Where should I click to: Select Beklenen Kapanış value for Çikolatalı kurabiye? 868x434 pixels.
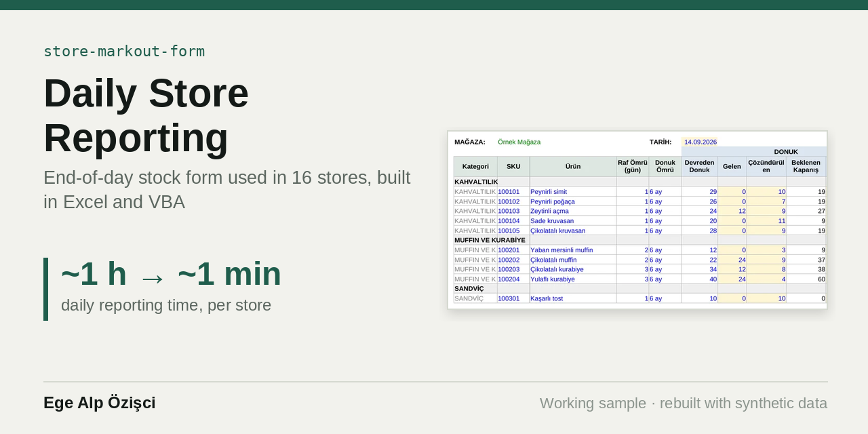tap(806, 269)
